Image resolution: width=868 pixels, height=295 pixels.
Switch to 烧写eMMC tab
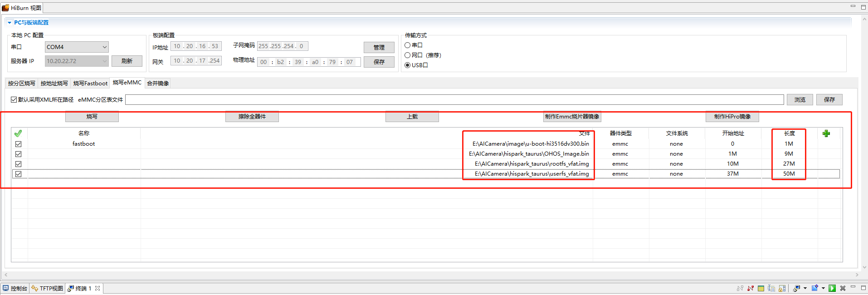[x=127, y=83]
